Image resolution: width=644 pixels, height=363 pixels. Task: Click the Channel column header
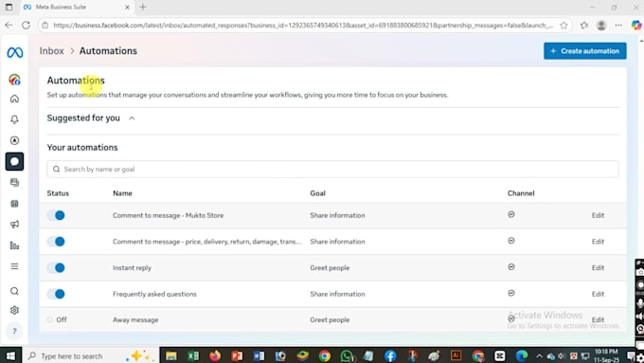(x=521, y=193)
